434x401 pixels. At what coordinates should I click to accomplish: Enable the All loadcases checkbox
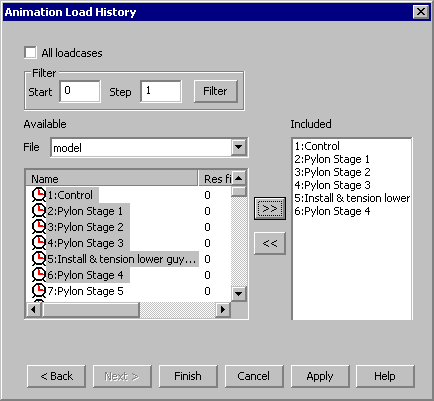point(30,53)
